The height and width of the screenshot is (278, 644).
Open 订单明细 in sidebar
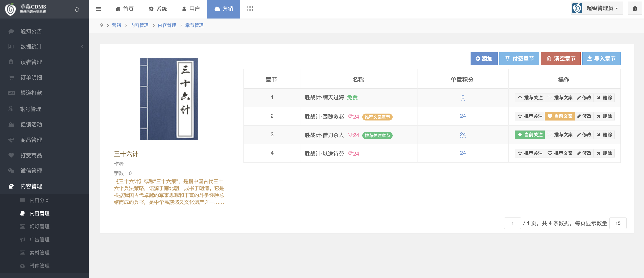point(44,78)
